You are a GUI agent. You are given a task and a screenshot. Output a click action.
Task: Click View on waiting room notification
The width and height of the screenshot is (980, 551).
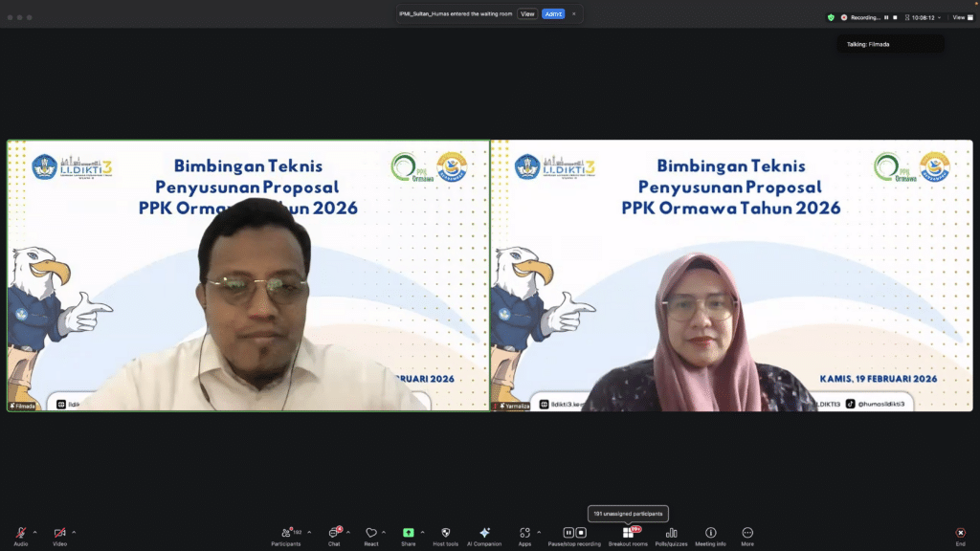coord(527,14)
